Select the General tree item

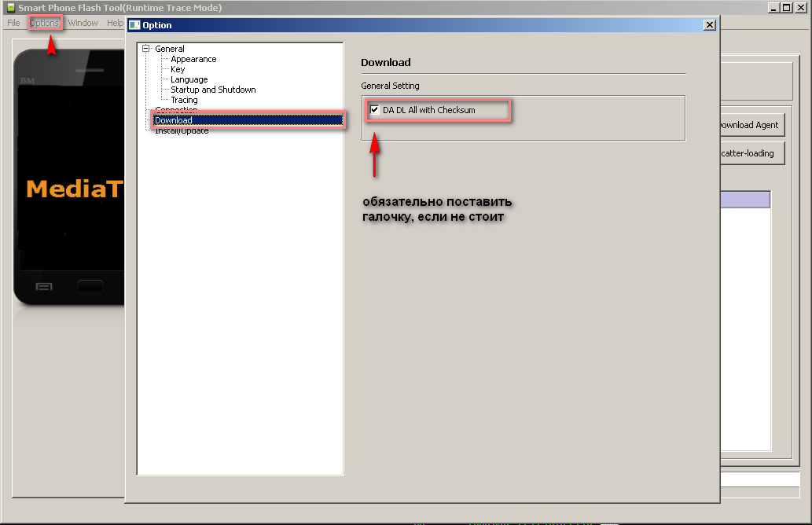coord(169,49)
